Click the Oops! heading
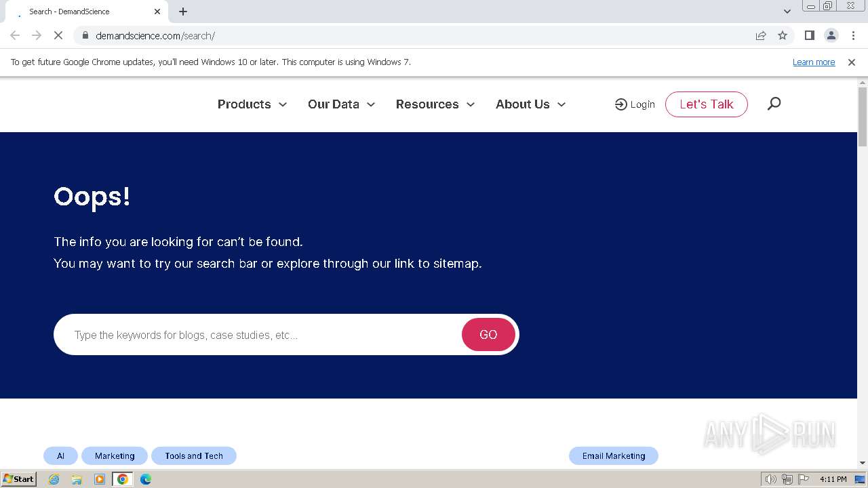868x488 pixels. point(92,197)
